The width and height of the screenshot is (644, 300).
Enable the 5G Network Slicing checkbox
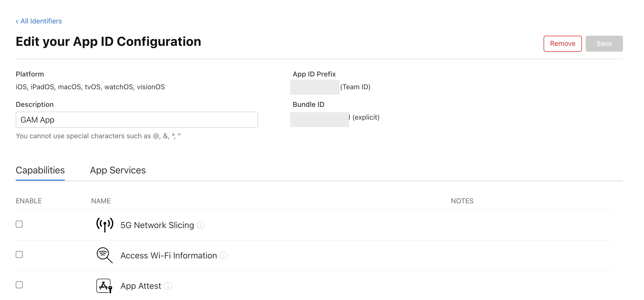tap(19, 224)
